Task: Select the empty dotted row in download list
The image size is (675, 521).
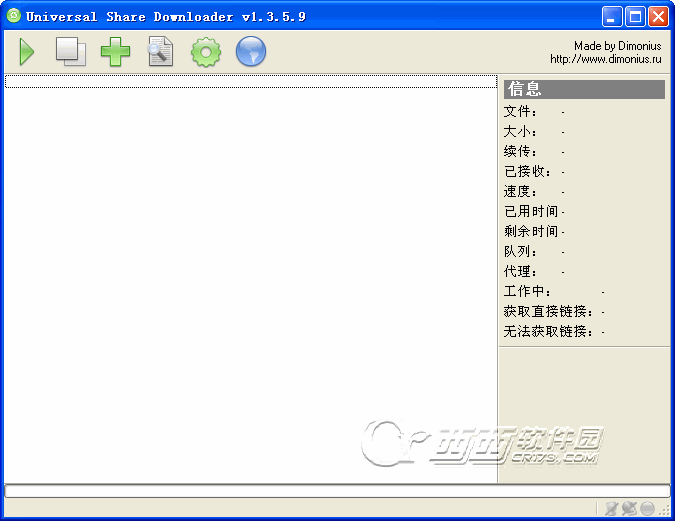Action: [251, 81]
